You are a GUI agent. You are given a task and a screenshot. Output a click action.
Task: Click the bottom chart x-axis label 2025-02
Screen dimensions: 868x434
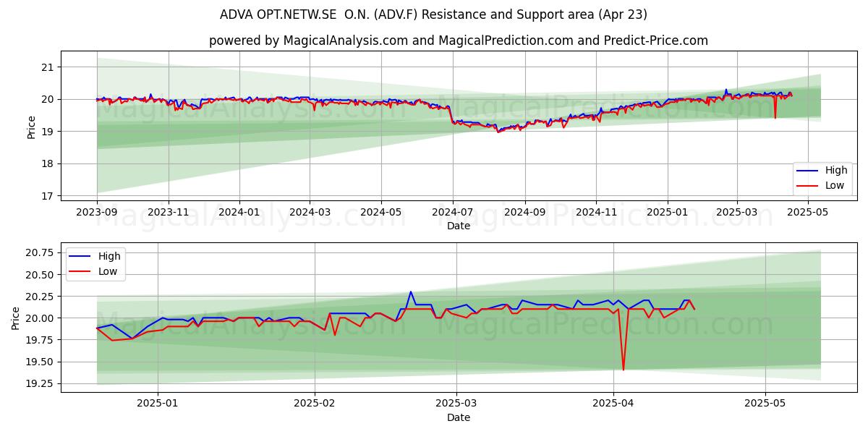(315, 404)
